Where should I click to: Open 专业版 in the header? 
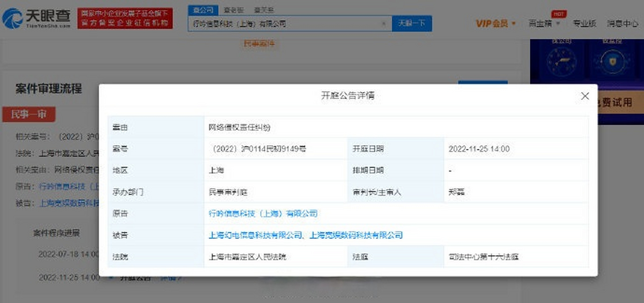pyautogui.click(x=584, y=23)
